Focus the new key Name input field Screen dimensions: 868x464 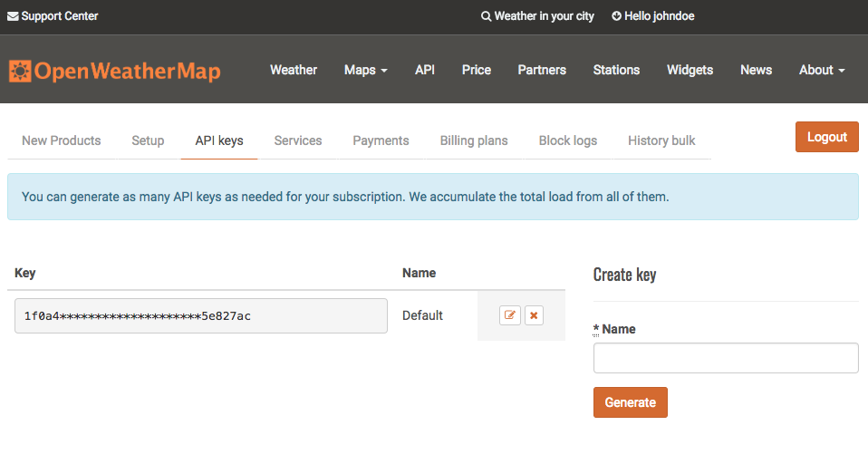[725, 358]
